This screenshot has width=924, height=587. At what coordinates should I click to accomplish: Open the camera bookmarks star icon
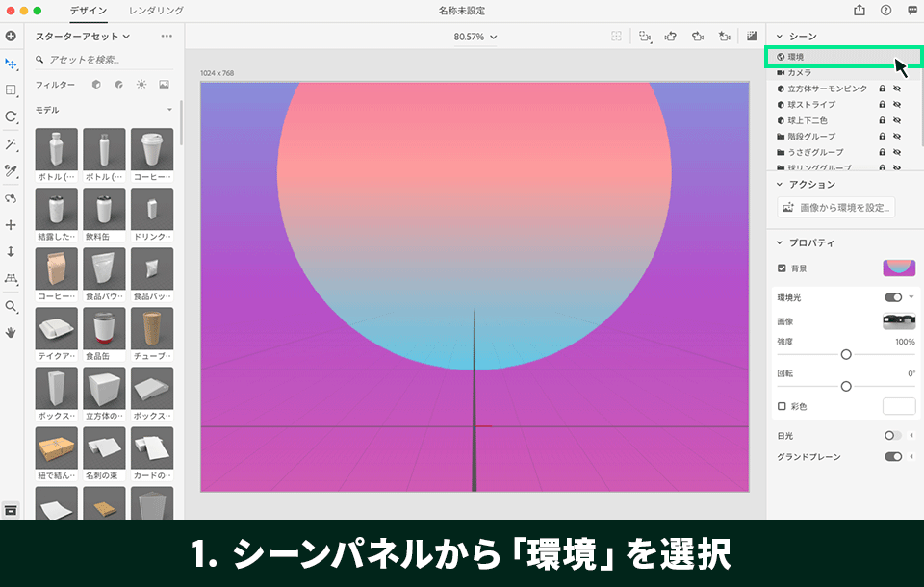[724, 37]
